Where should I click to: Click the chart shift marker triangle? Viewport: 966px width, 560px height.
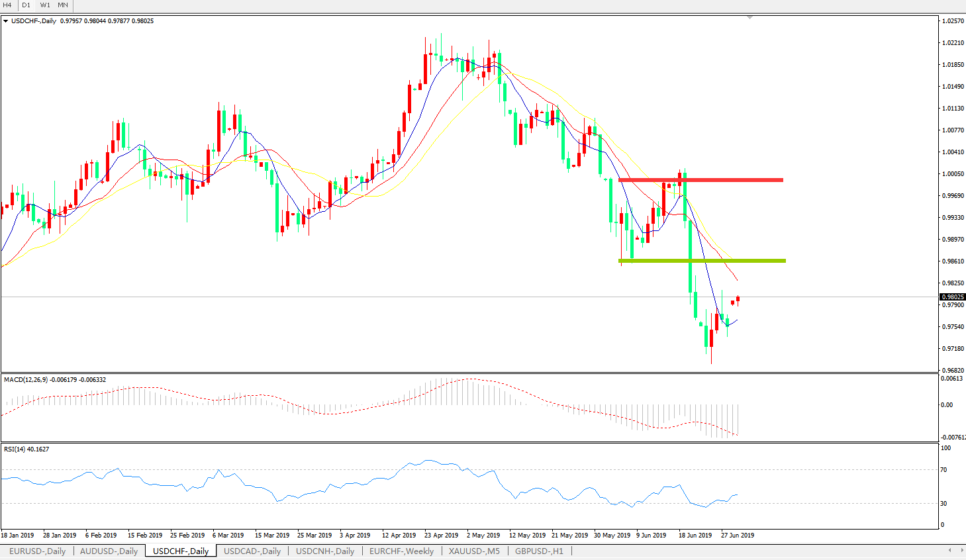pos(749,18)
